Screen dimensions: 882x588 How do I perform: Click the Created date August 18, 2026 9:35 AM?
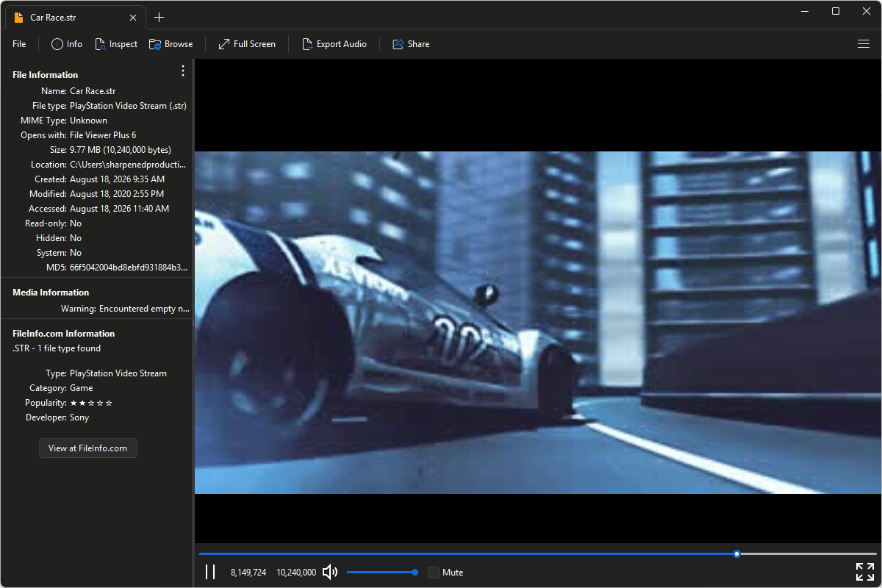click(x=118, y=179)
